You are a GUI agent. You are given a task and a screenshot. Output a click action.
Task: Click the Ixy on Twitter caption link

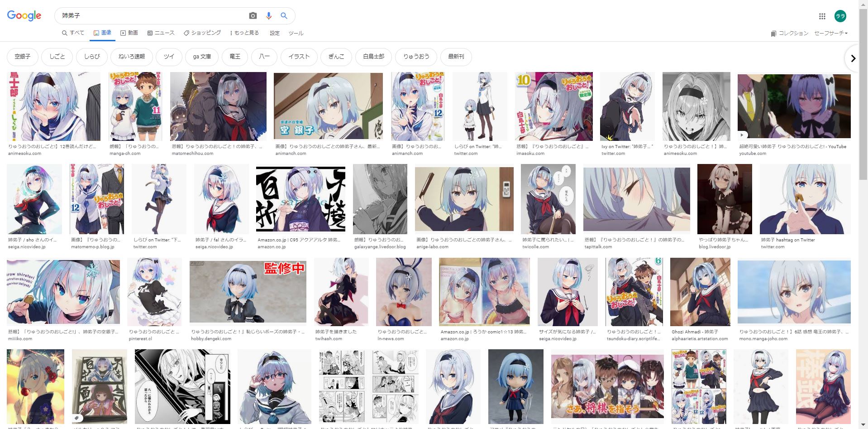(x=627, y=146)
